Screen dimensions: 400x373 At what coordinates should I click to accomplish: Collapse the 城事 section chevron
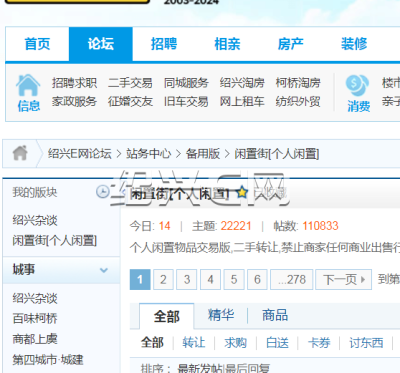[x=104, y=270]
